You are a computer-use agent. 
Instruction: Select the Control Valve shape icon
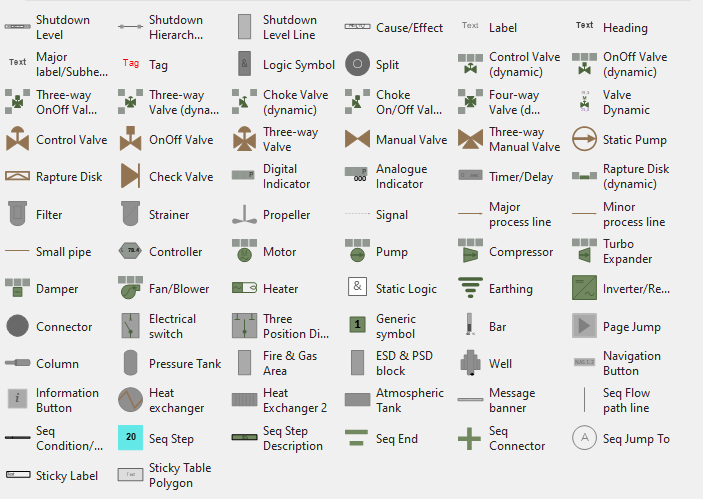[x=17, y=139]
